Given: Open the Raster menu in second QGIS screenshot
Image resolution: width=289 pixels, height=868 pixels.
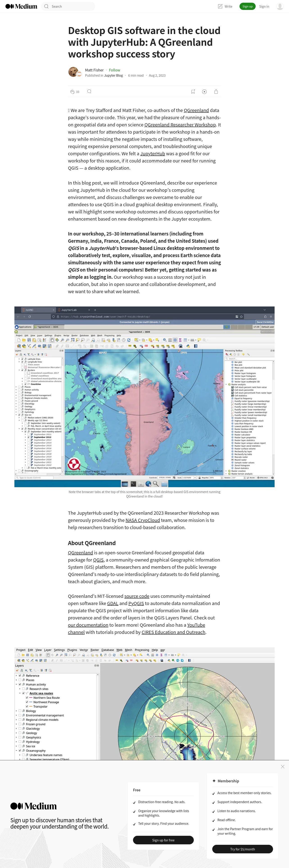Looking at the screenshot, I should (95, 650).
